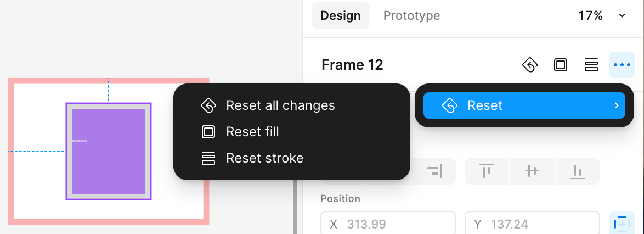
Task: Align selection to vertical centers
Action: coord(532,171)
